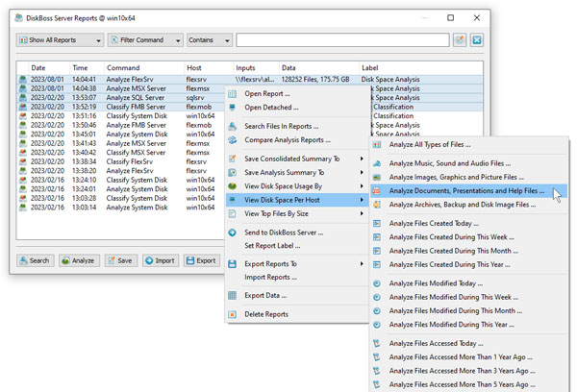Select the 13:41:43 Analyze MSX Server row
The width and height of the screenshot is (577, 392).
coord(121,143)
